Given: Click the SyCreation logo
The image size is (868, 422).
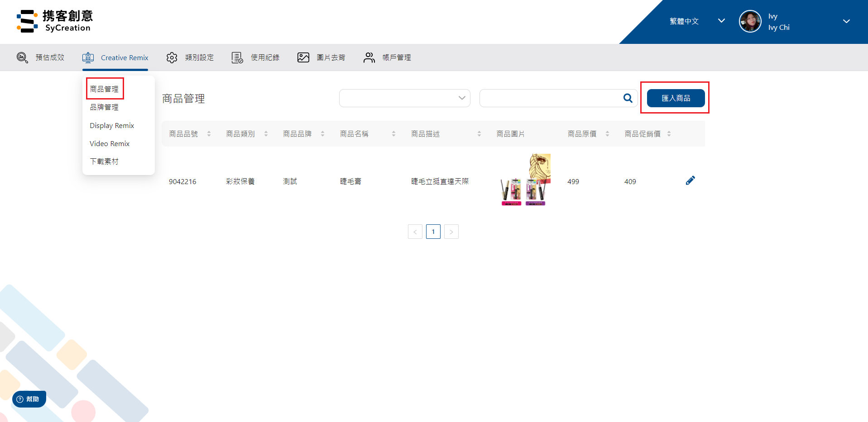Looking at the screenshot, I should (54, 21).
